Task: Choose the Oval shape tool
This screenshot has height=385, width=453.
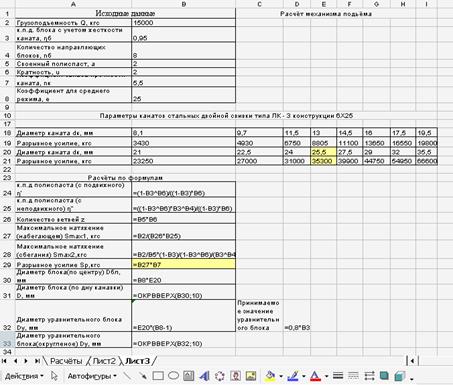Action: (x=173, y=376)
